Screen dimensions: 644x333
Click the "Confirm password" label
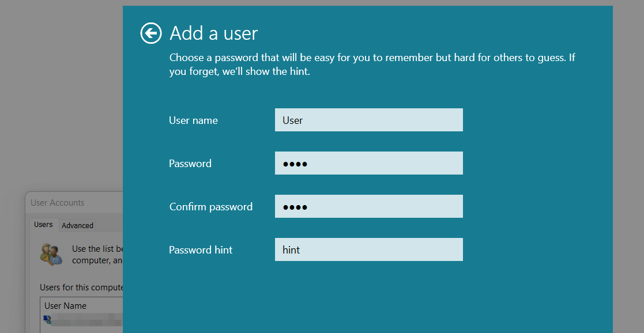(210, 206)
